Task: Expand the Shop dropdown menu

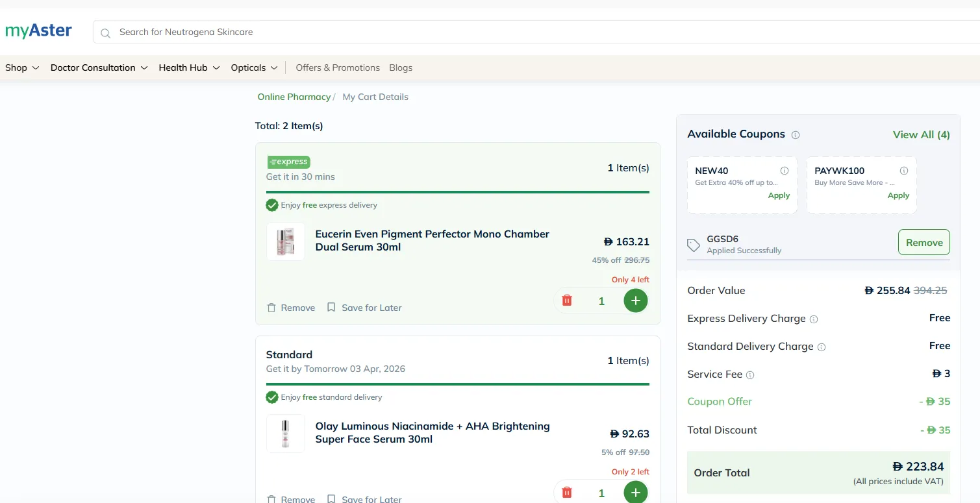Action: [22, 67]
